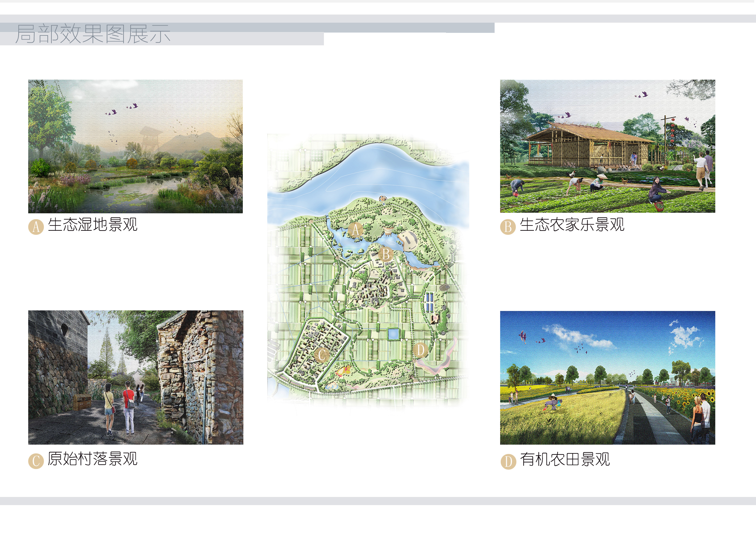Click the 有机农田景观 farmland rendering image

click(x=607, y=378)
